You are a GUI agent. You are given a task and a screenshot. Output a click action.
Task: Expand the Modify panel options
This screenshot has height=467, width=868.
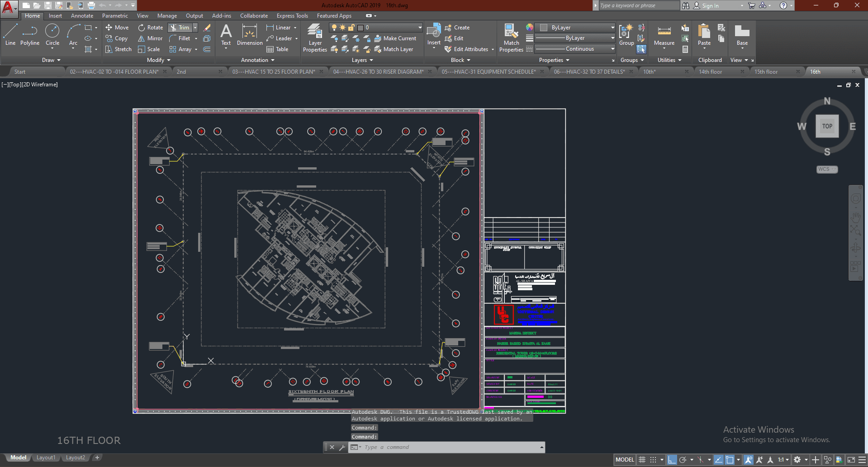click(159, 60)
